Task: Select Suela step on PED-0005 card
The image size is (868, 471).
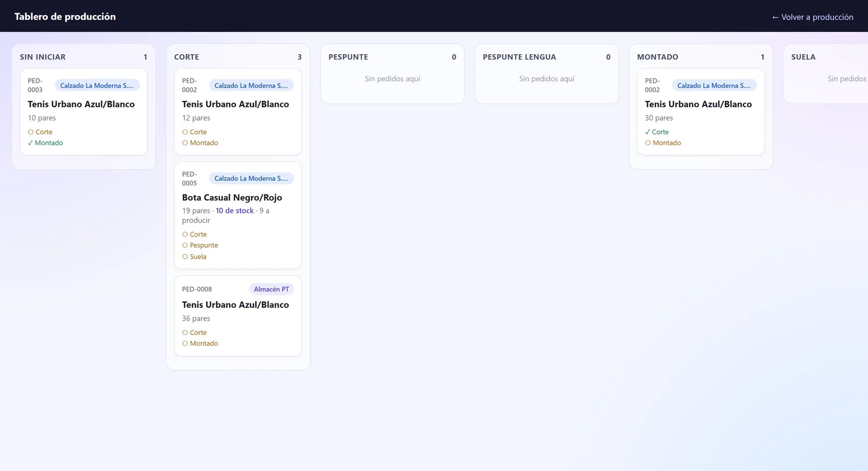Action: point(194,256)
